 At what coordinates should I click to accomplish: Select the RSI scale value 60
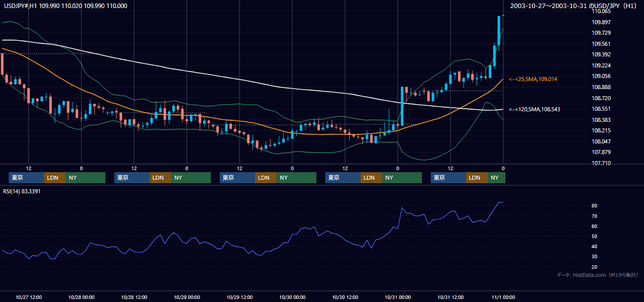point(595,226)
